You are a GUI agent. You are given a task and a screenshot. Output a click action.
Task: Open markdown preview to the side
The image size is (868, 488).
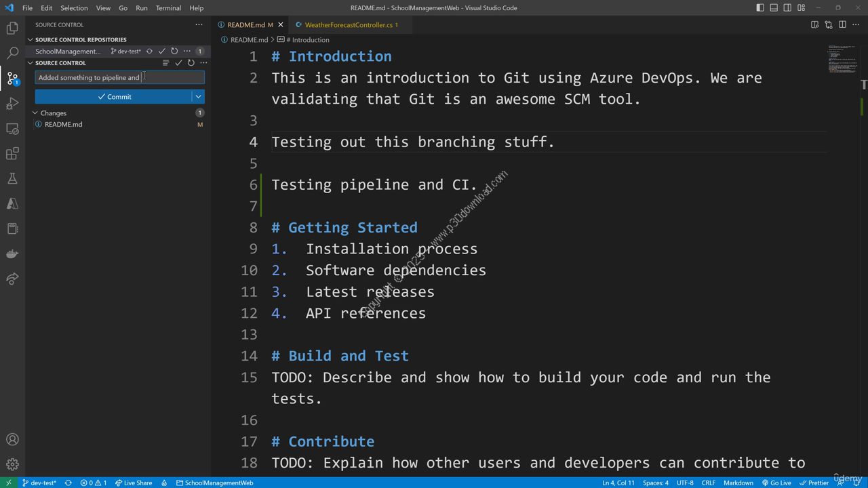(814, 24)
